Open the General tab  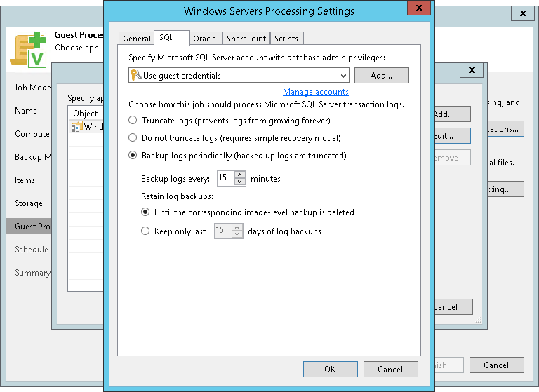[136, 39]
